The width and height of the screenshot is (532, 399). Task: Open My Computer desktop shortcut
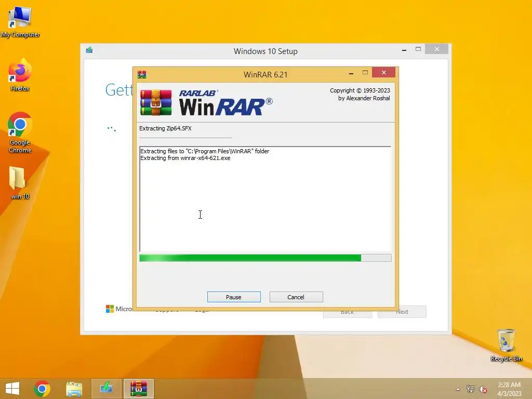[20, 22]
